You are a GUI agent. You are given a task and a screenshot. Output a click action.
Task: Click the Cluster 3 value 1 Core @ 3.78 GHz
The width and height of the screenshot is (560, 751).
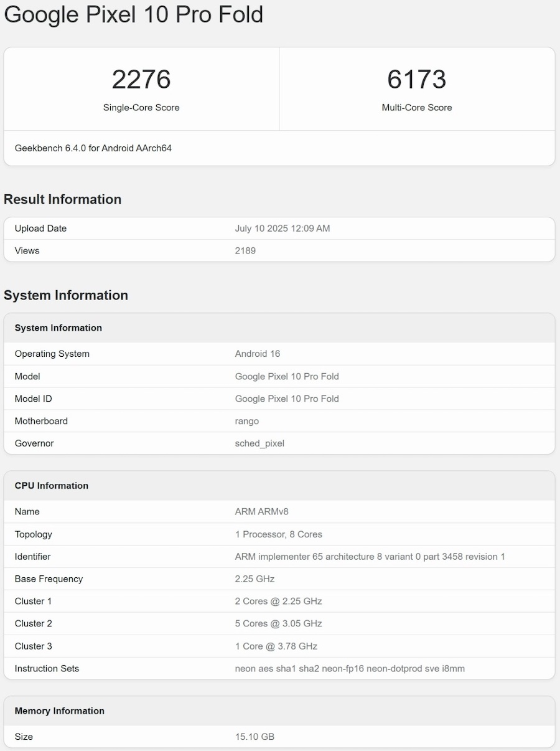(276, 646)
